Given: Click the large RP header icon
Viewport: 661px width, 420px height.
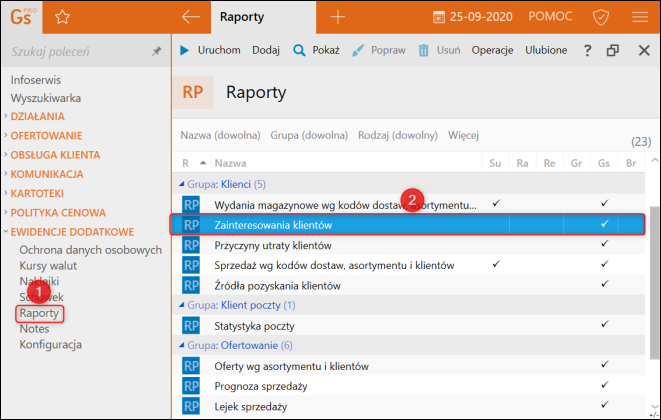Looking at the screenshot, I should (x=193, y=92).
